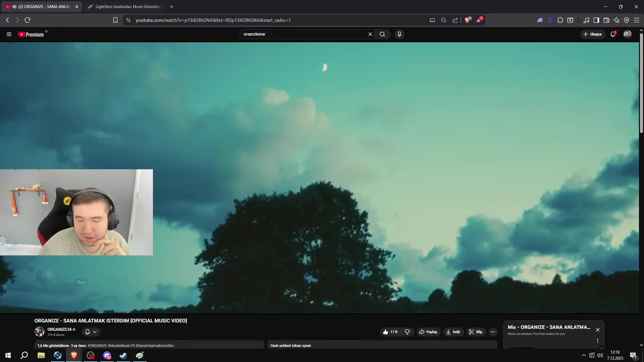
Task: Click the Klip clip button
Action: pyautogui.click(x=475, y=332)
